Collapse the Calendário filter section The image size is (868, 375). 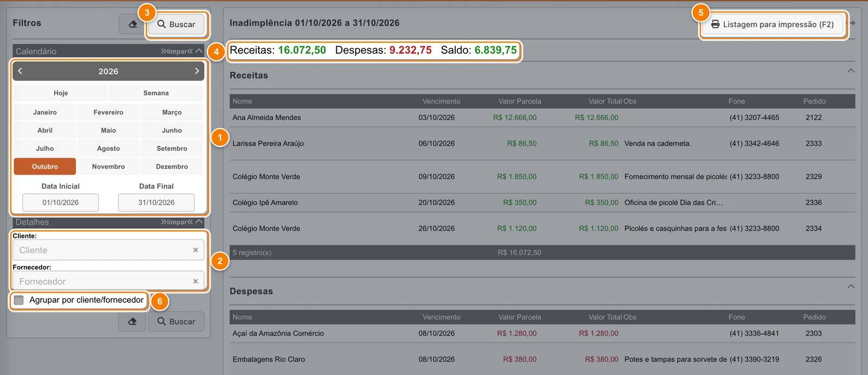click(x=199, y=51)
